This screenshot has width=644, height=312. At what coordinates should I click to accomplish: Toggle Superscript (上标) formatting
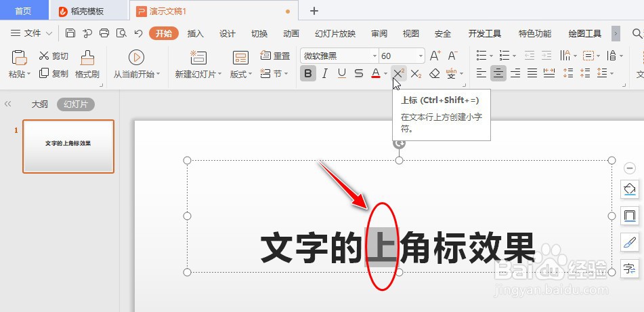[x=398, y=74]
